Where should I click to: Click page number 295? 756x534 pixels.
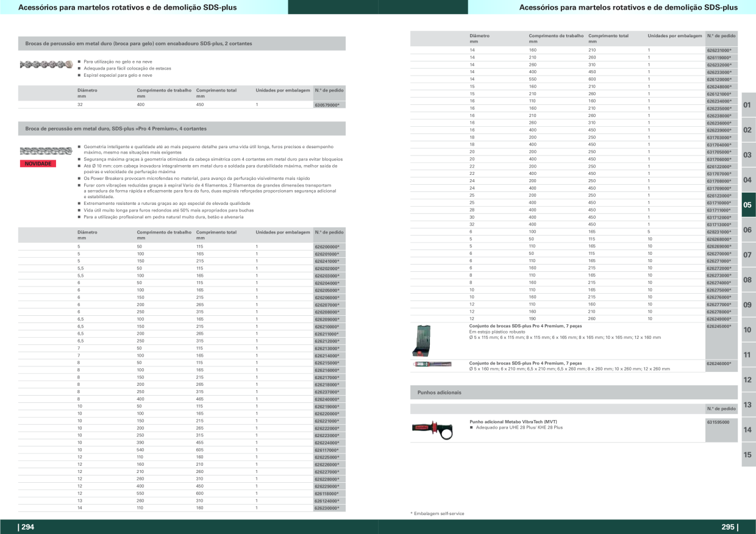pyautogui.click(x=729, y=528)
